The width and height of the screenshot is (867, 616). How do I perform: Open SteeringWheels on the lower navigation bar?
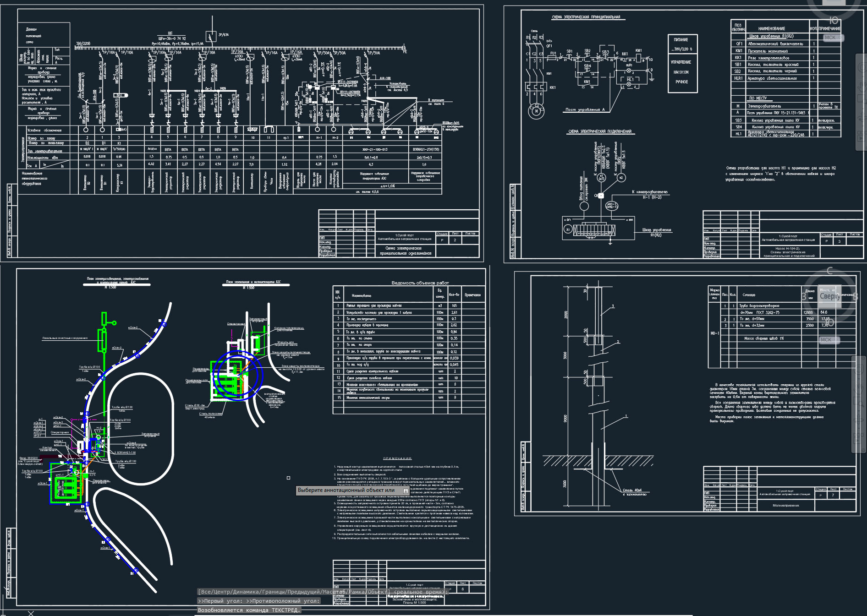(x=859, y=369)
